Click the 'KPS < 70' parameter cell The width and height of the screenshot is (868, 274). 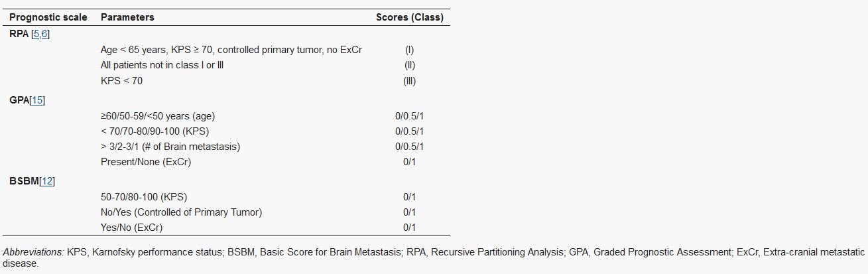(x=121, y=81)
